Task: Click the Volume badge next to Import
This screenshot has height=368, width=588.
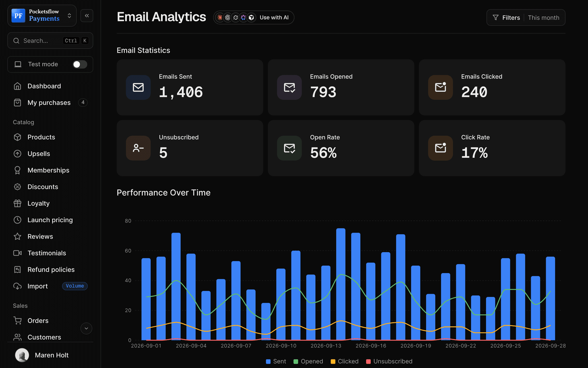Action: tap(75, 286)
